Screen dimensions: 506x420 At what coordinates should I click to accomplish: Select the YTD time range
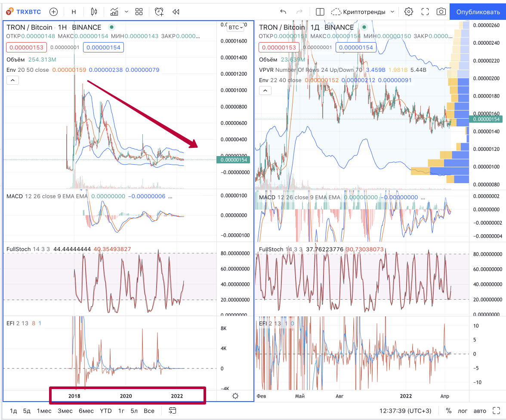[x=106, y=411]
